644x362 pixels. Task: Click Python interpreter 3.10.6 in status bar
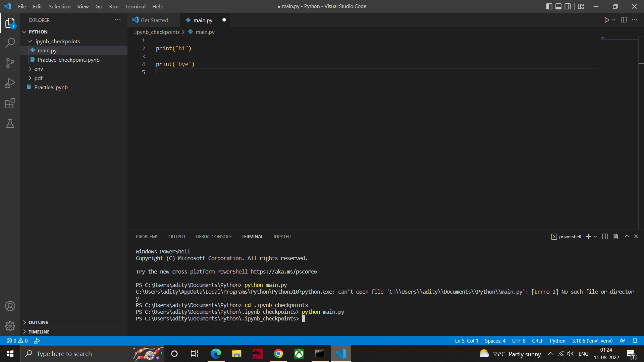tap(592, 341)
